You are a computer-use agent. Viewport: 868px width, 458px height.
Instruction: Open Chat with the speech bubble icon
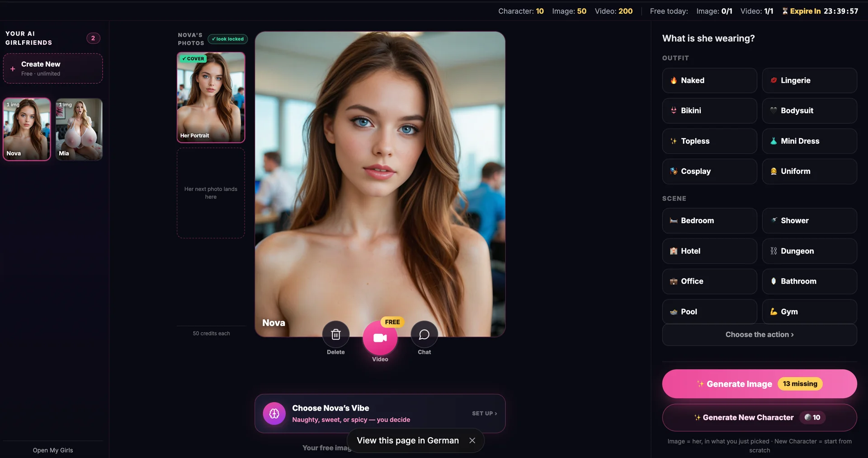point(424,335)
